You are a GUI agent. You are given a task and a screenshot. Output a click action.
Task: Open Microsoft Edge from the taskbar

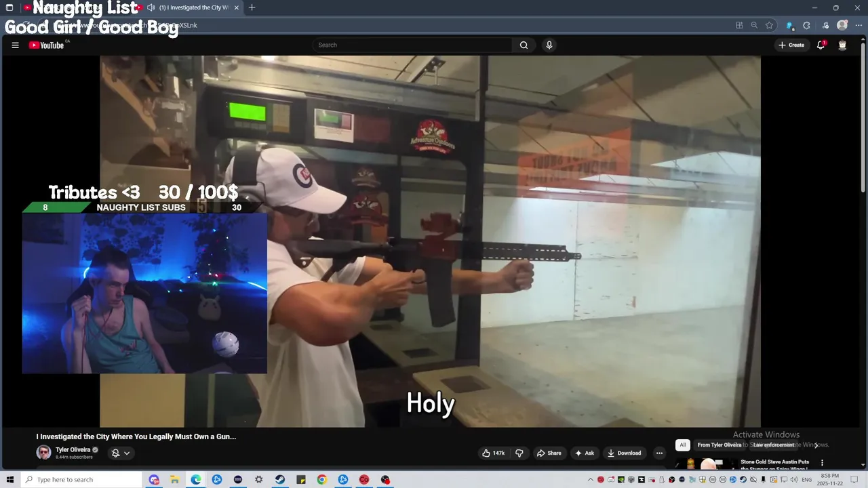196,480
